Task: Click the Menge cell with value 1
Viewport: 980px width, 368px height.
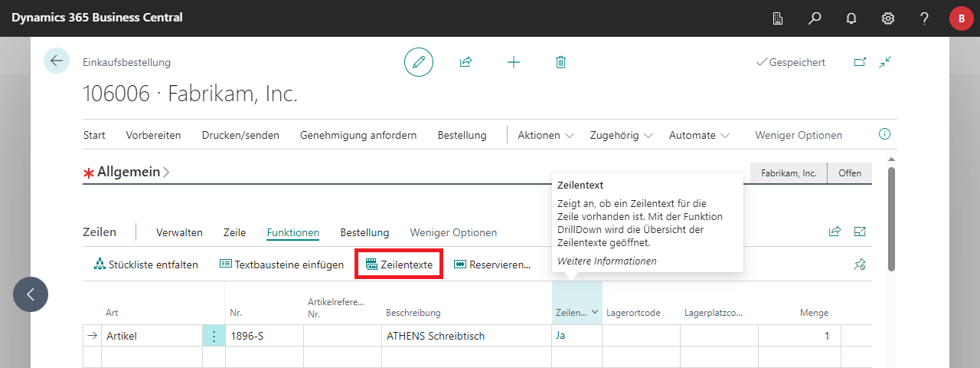Action: click(x=799, y=336)
